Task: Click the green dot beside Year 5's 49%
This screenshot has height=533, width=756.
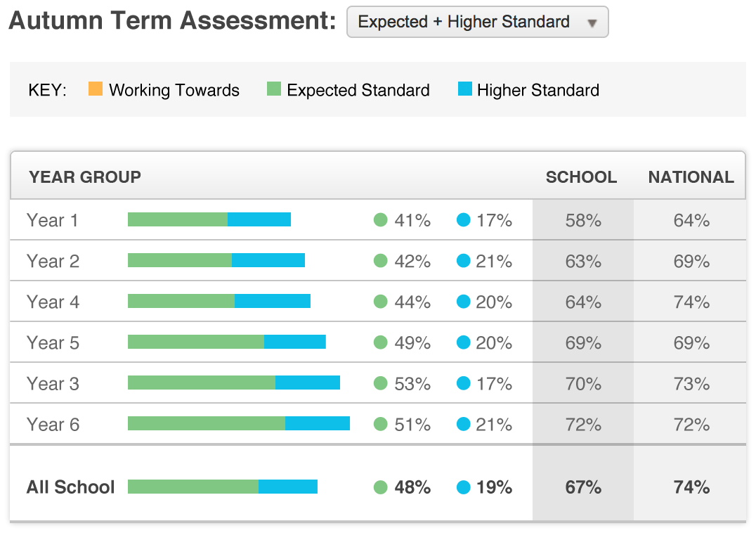Action: click(381, 342)
